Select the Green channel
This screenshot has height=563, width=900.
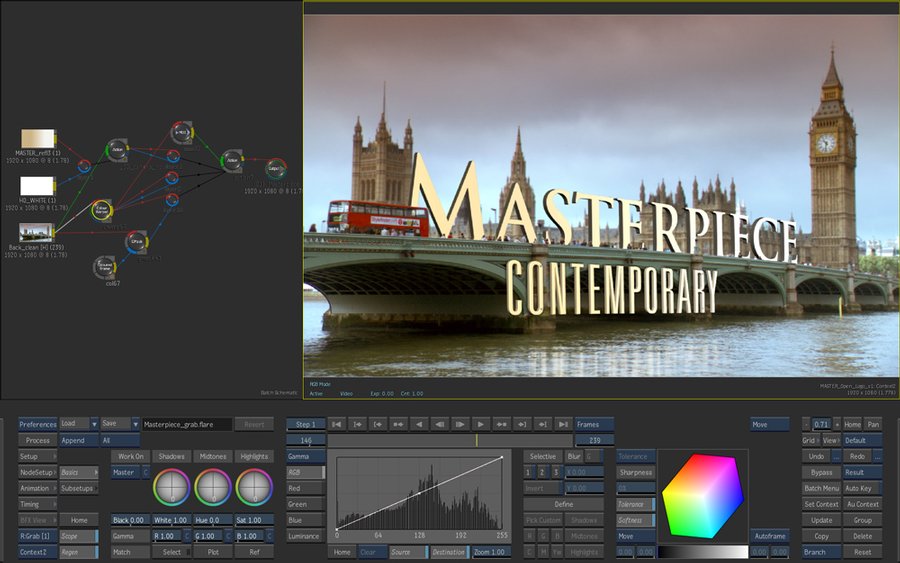tap(305, 504)
